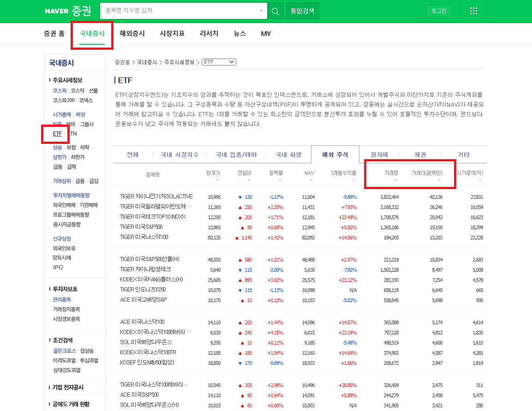The image size is (532, 411).
Task: Click the magnifier search icon button
Action: [x=275, y=11]
